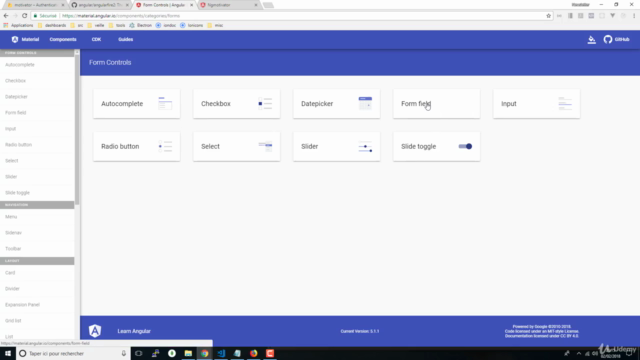Select Card in the sidebar Layout section
Screen dimensions: 640x360
coord(37,273)
